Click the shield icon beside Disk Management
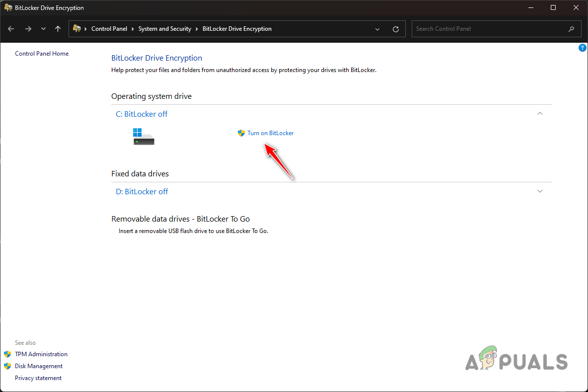This screenshot has height=392, width=588. point(8,366)
